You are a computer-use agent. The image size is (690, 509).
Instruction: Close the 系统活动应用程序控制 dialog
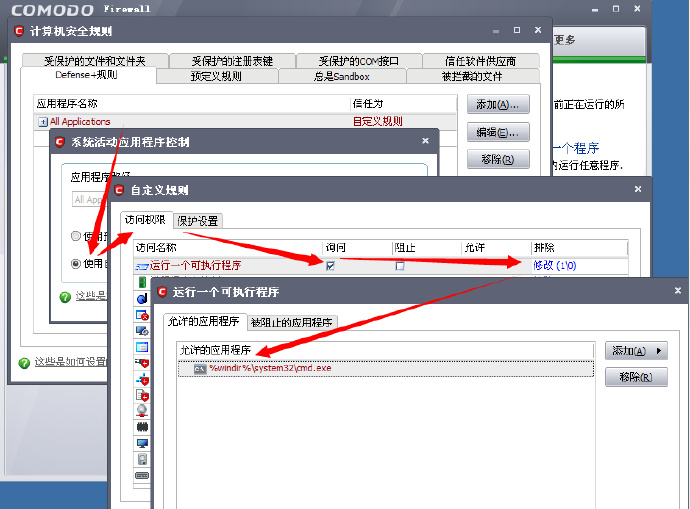[425, 141]
